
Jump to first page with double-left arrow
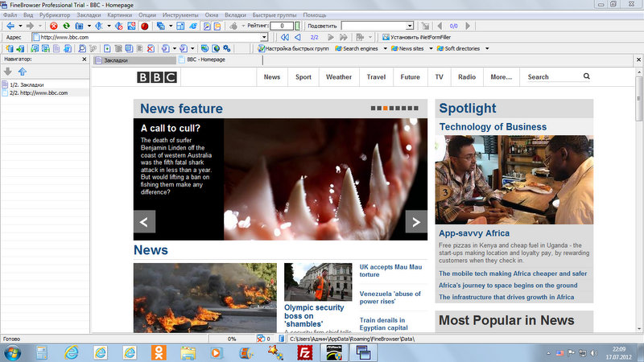285,37
